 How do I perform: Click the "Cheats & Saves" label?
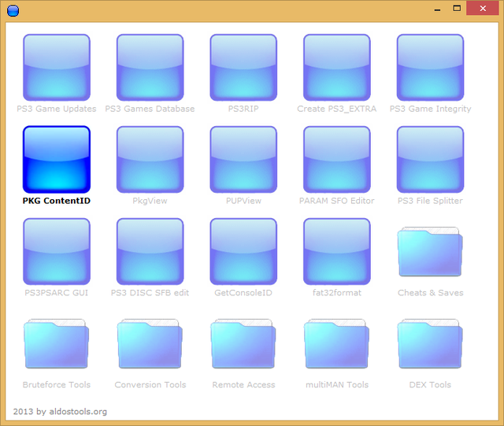(x=431, y=293)
